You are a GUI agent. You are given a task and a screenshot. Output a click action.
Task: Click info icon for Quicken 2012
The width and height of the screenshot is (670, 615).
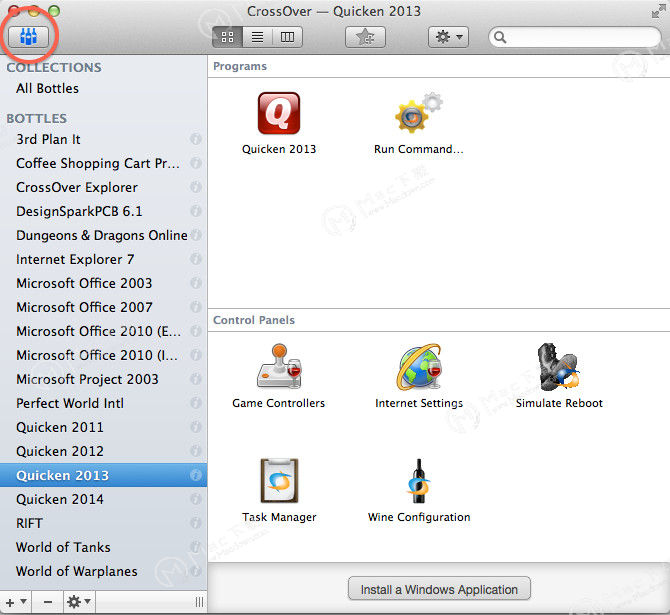coord(196,451)
